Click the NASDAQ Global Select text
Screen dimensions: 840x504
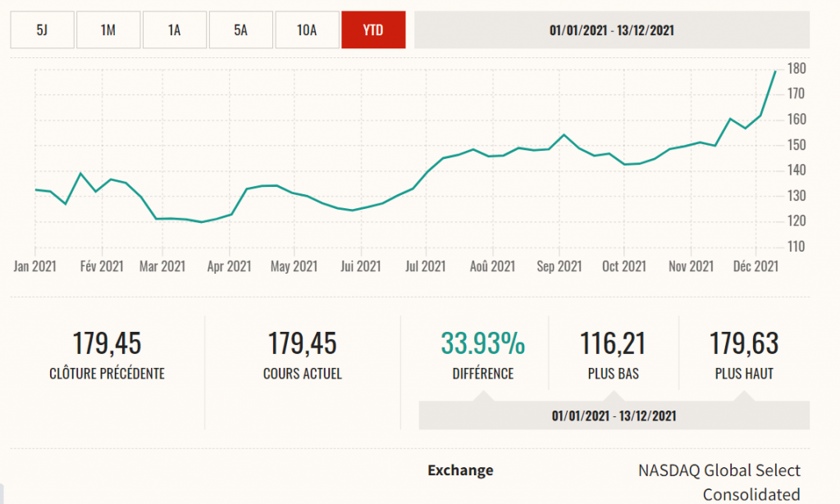tap(719, 470)
